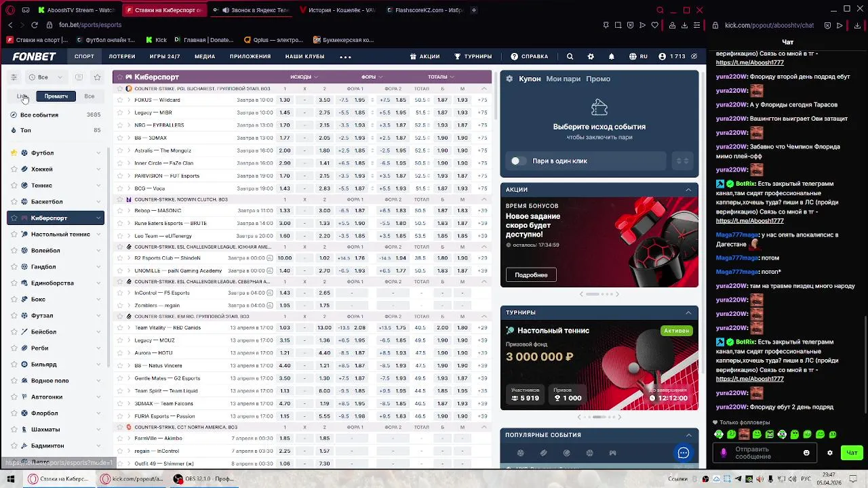Open the account profile icon
Image resolution: width=868 pixels, height=488 pixels.
[x=663, y=56]
